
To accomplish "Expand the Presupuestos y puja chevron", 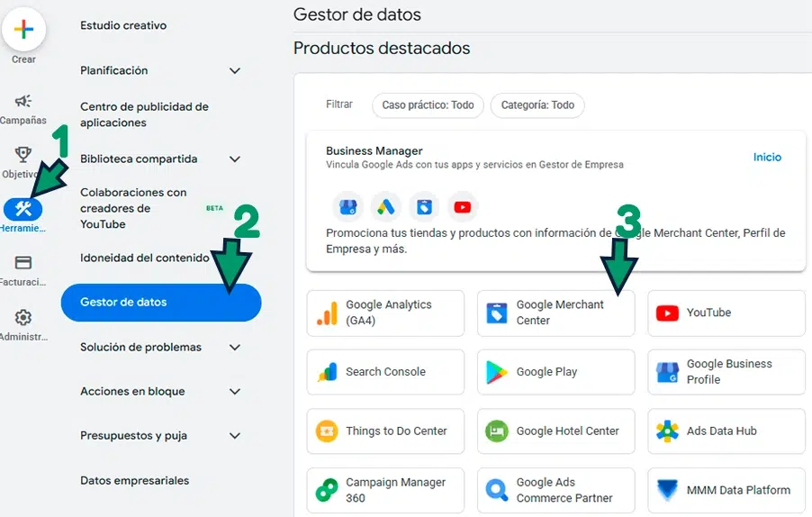I will pyautogui.click(x=235, y=436).
